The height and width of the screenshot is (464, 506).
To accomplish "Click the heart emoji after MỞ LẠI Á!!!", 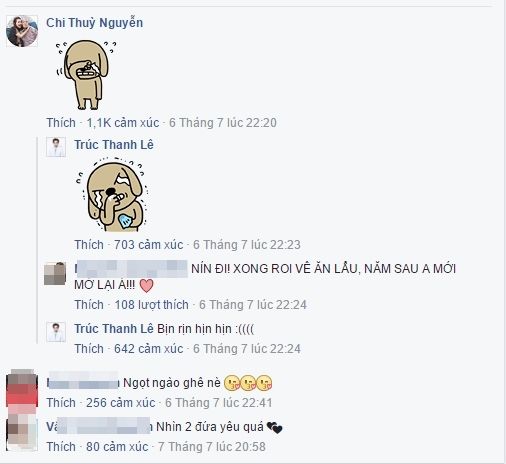I will click(146, 286).
